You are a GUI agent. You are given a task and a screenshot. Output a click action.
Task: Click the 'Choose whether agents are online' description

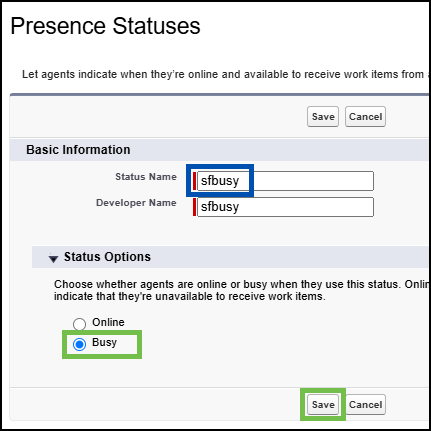(241, 290)
